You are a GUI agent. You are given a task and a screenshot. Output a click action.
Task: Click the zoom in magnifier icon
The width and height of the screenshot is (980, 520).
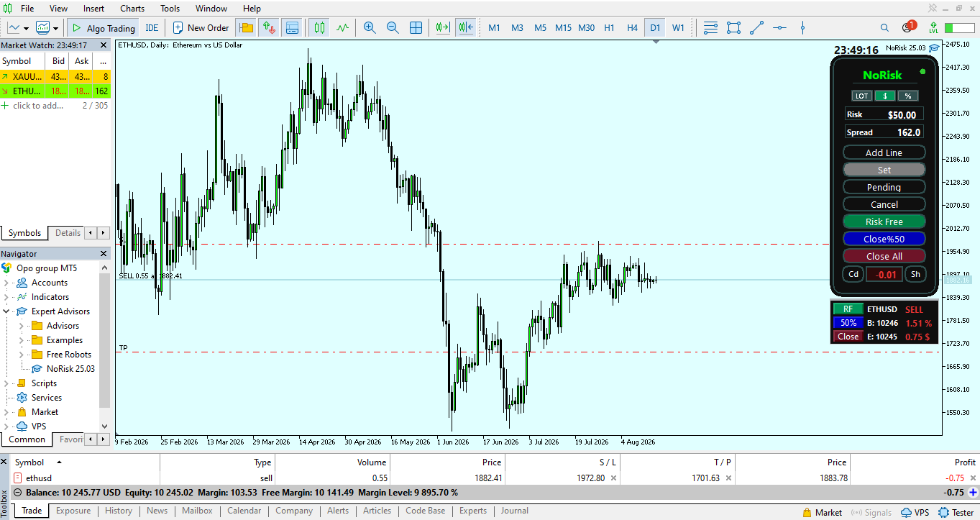pos(370,28)
